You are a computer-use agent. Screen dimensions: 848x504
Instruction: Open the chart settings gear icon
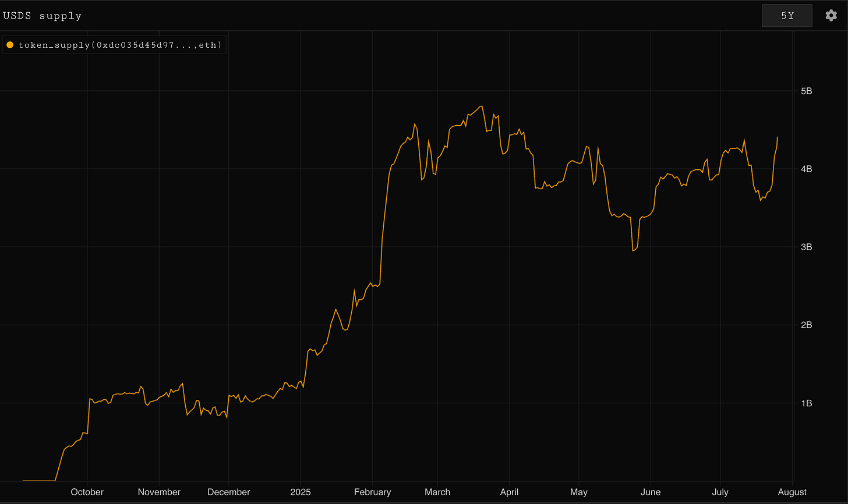pos(831,16)
